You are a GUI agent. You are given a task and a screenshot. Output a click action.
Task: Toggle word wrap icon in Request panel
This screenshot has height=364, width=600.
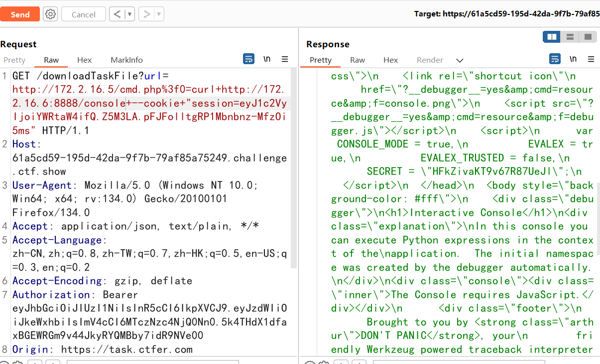tap(248, 59)
